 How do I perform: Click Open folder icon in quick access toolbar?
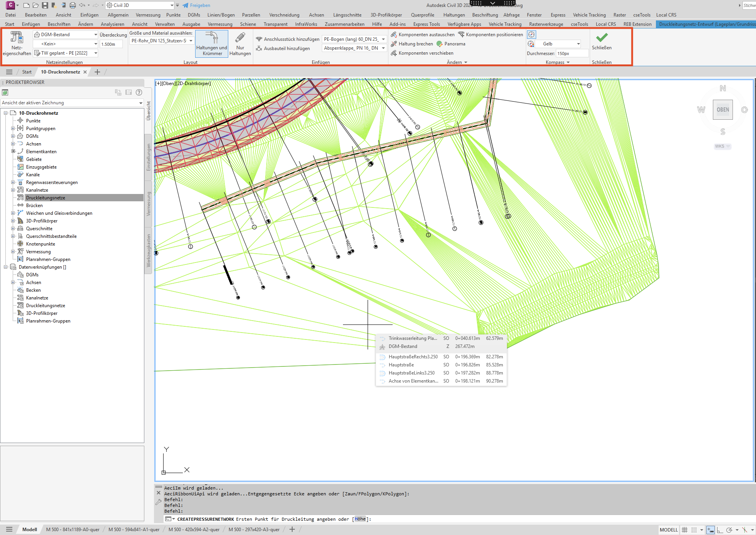(35, 5)
